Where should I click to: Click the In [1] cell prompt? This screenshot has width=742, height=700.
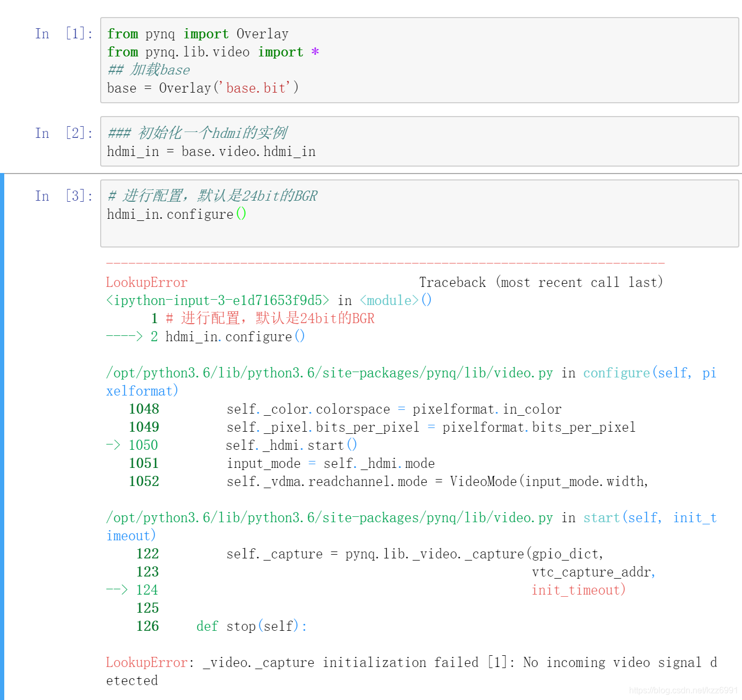64,34
